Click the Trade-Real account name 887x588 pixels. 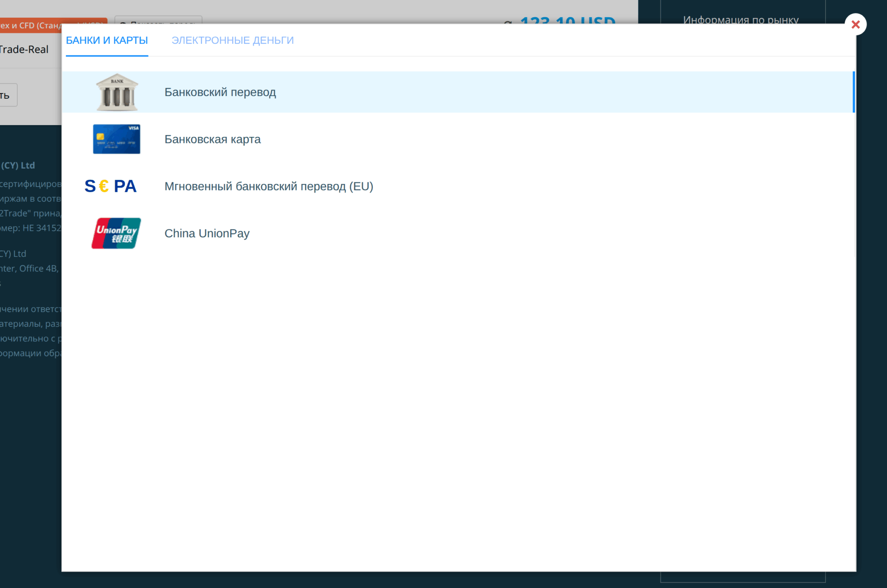click(x=24, y=49)
